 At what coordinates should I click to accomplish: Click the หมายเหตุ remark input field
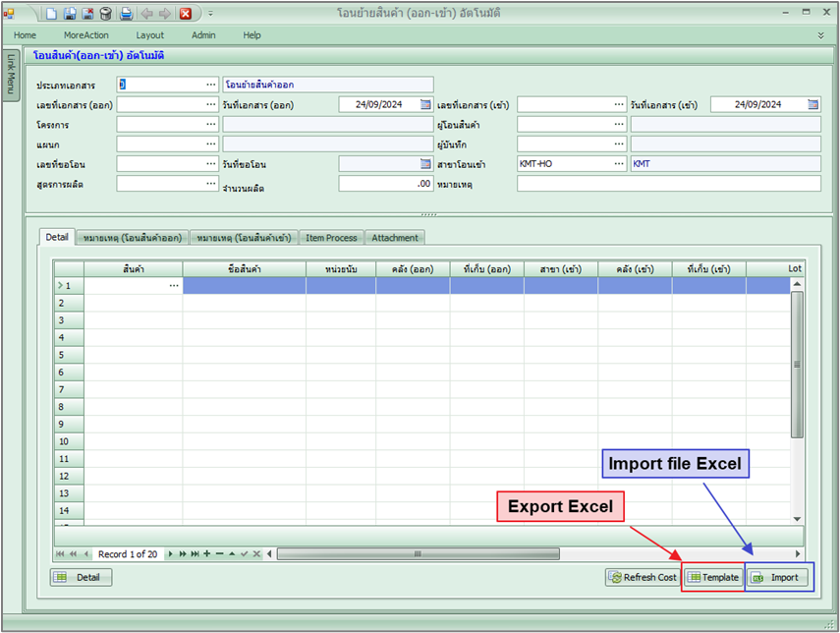668,184
